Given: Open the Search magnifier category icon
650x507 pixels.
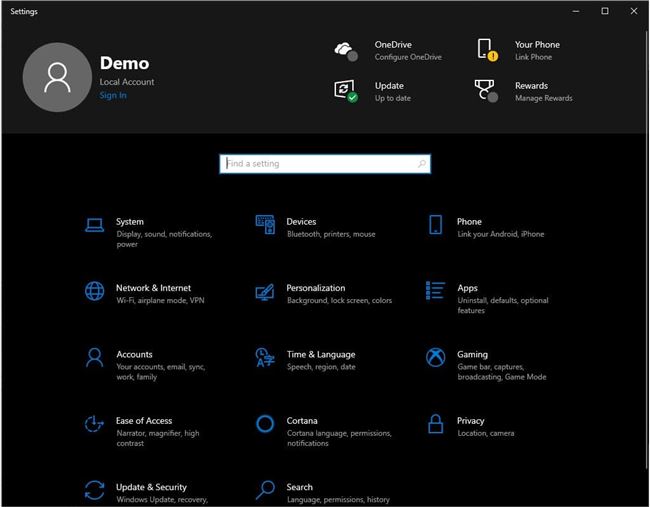Looking at the screenshot, I should (265, 490).
